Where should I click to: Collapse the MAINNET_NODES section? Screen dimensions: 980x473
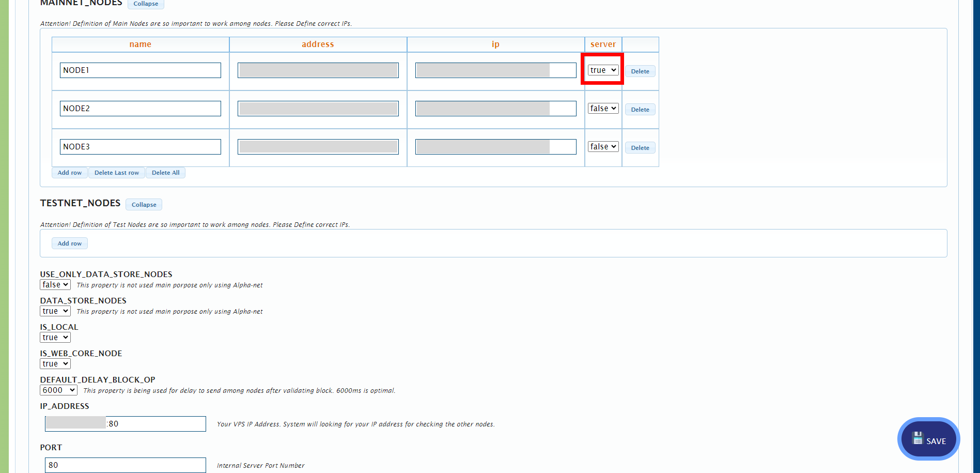click(146, 4)
